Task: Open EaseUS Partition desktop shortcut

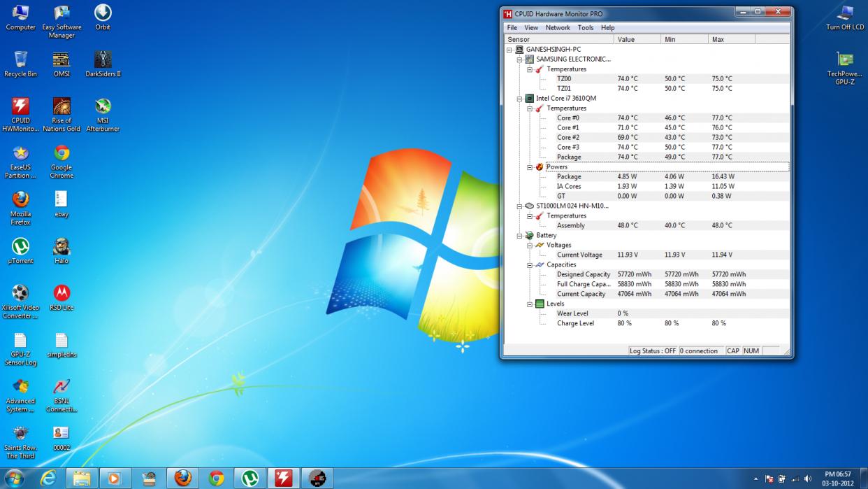Action: tap(20, 154)
